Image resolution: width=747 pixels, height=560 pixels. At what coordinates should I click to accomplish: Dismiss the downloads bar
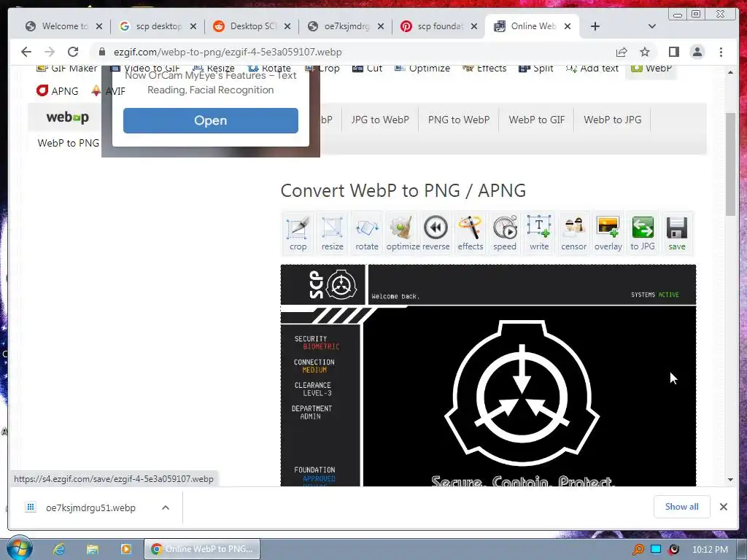723,507
